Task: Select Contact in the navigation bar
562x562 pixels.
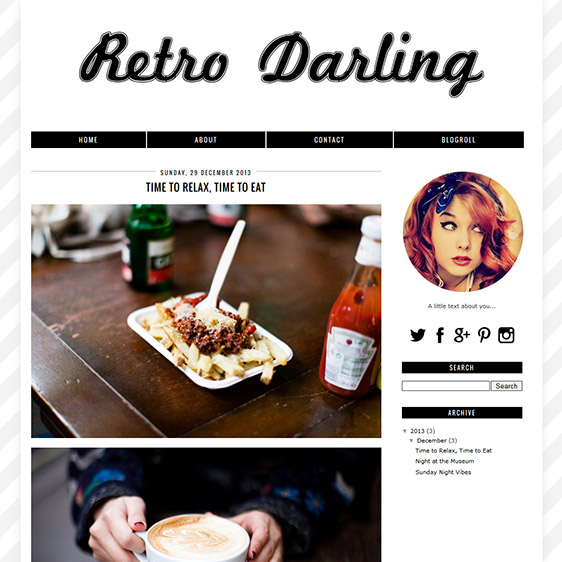Action: (x=329, y=140)
